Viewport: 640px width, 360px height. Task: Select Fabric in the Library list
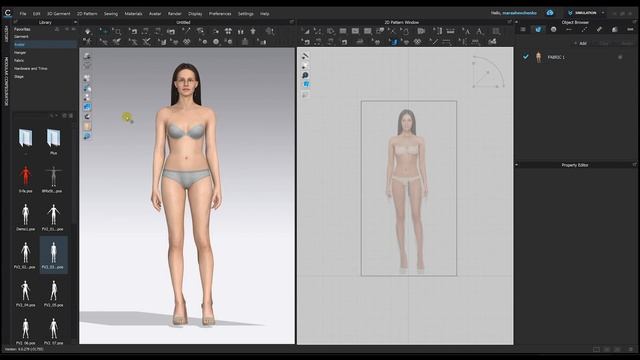(x=19, y=60)
